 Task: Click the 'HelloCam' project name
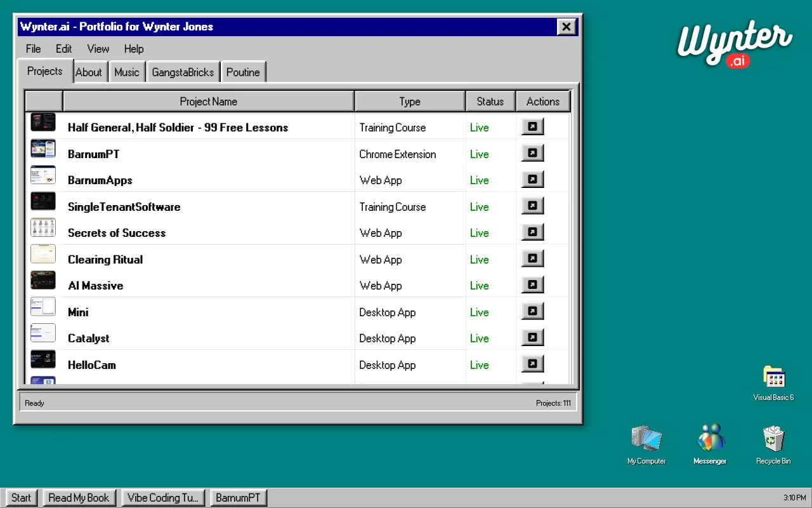[x=92, y=365]
